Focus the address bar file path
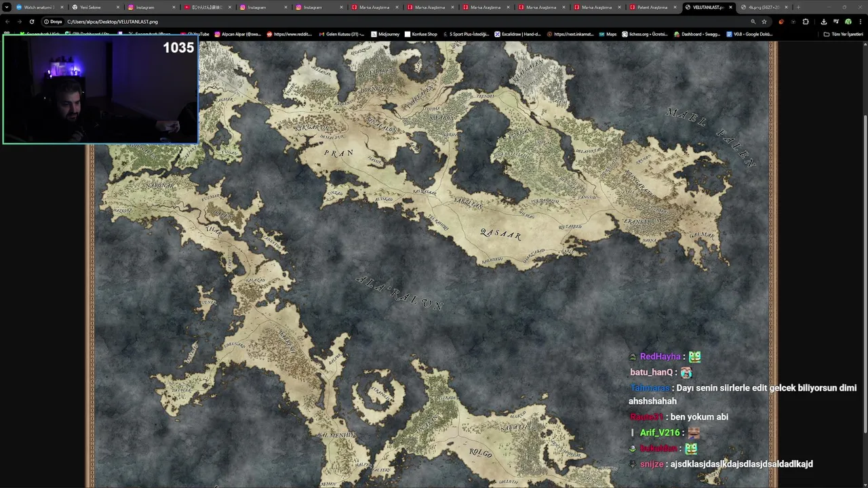Image resolution: width=868 pixels, height=488 pixels. (x=113, y=22)
